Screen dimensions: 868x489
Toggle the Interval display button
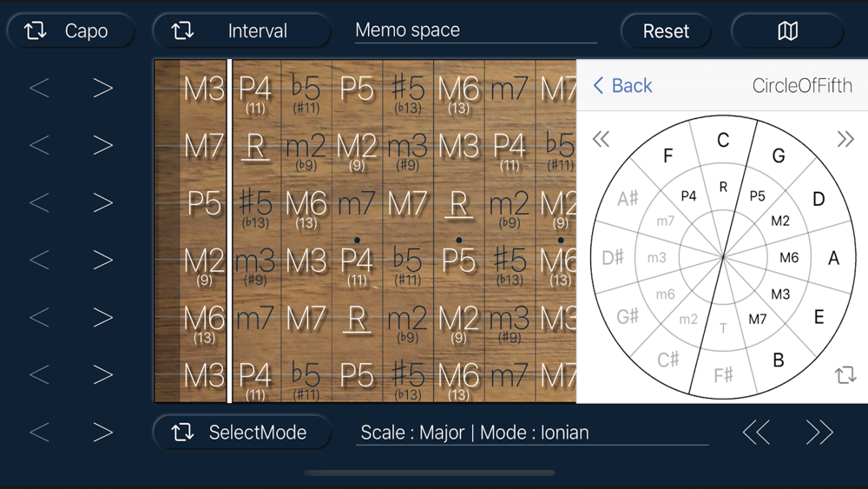click(x=242, y=31)
